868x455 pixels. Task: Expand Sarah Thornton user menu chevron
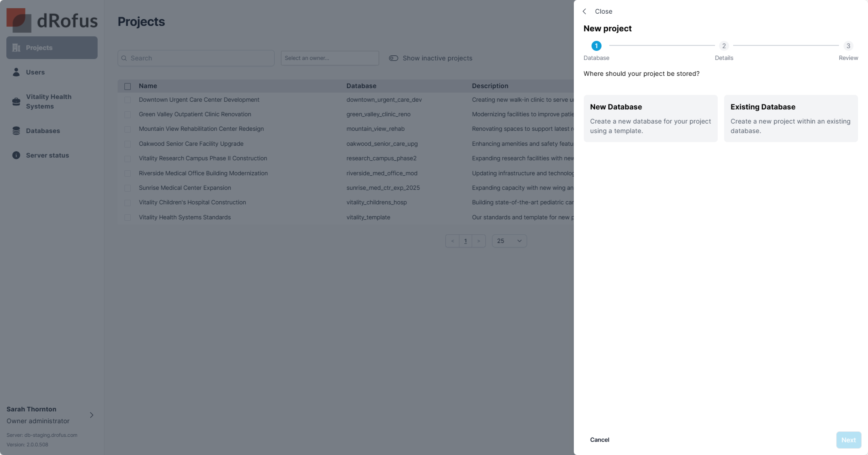(x=91, y=415)
